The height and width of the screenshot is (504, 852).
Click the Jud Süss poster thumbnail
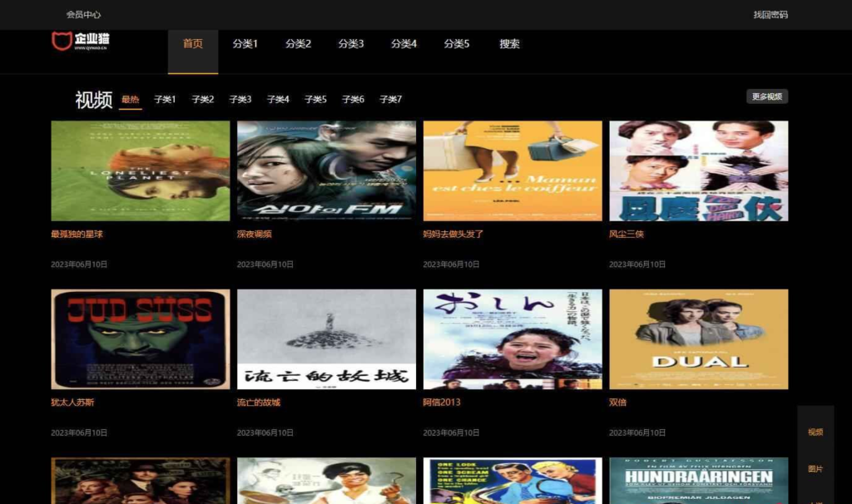tap(141, 339)
